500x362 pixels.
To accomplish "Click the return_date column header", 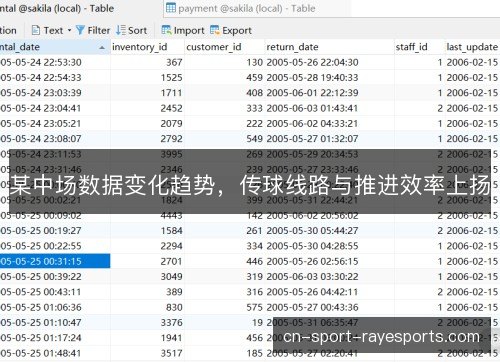I will click(x=329, y=47).
